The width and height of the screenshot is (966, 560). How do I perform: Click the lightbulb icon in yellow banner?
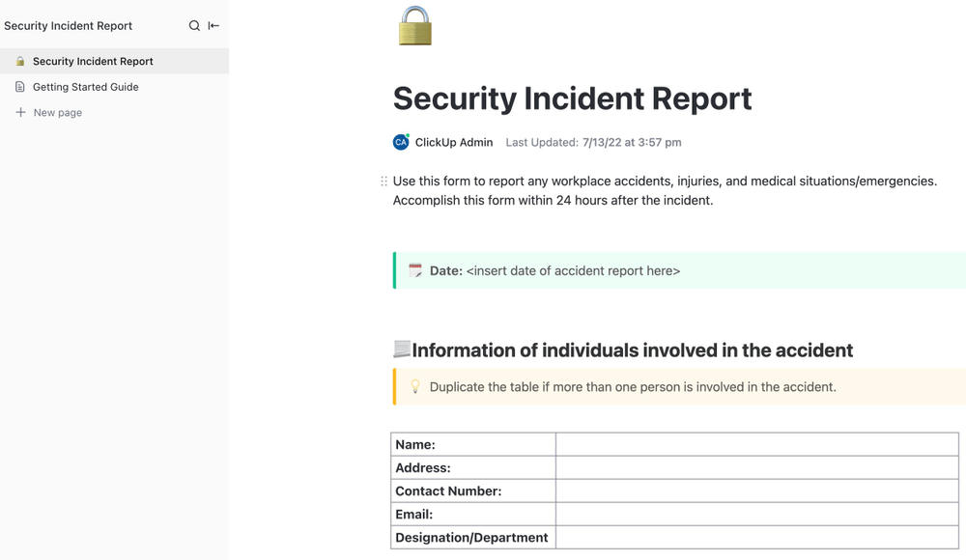415,386
